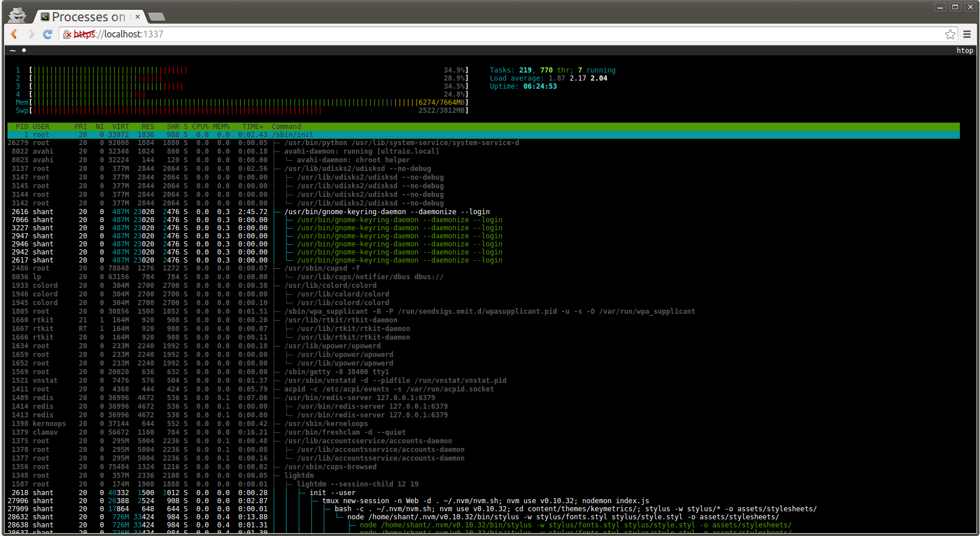The height and width of the screenshot is (536, 980).
Task: Select the freshclam process row
Action: [483, 432]
